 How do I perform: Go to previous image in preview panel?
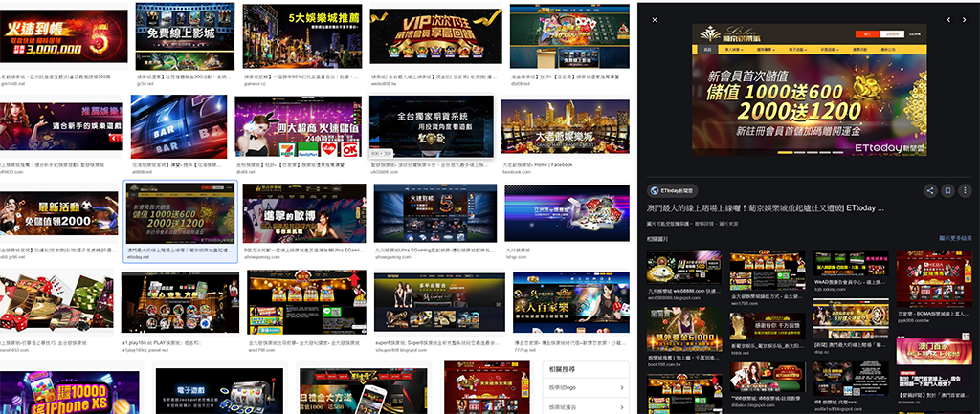point(948,20)
